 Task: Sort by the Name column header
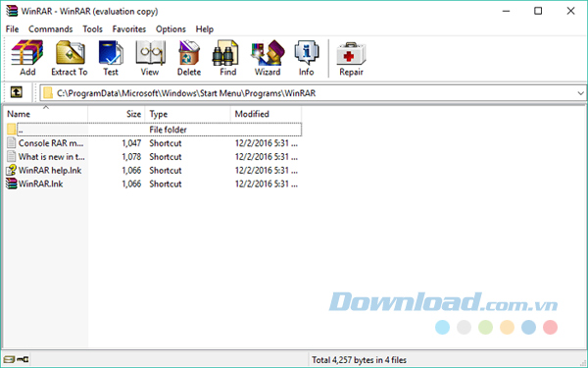tap(46, 114)
